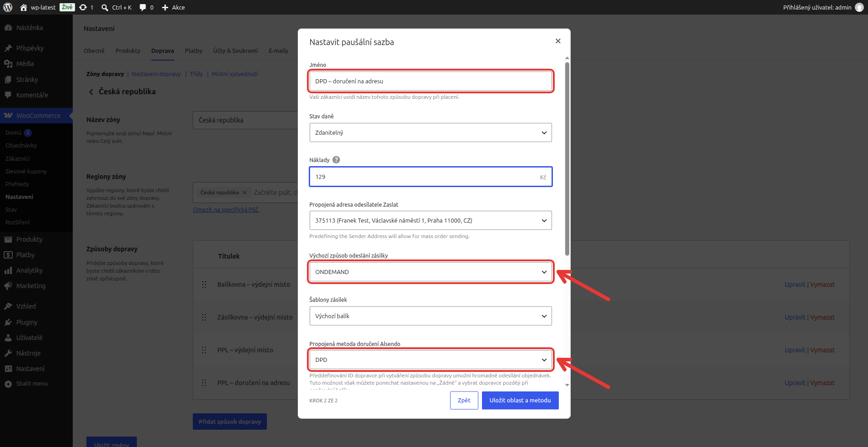Click the Přidat způsob dopravy button
The height and width of the screenshot is (447, 868).
point(230,422)
